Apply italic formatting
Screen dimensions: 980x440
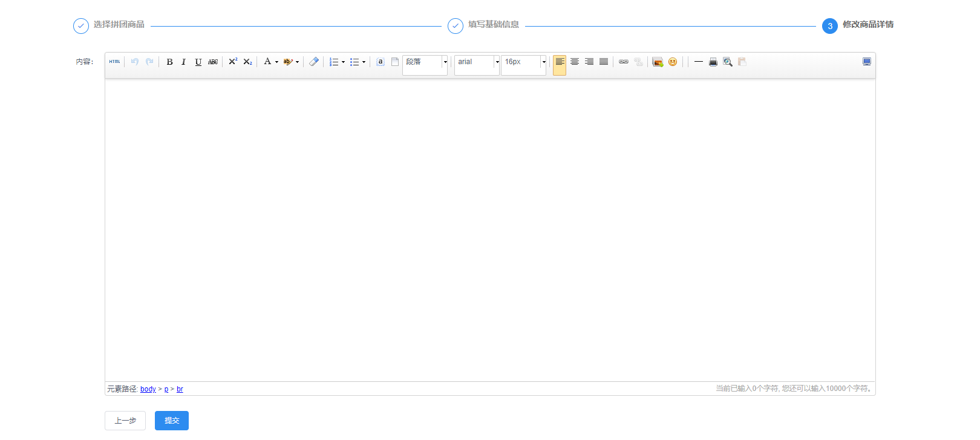pyautogui.click(x=184, y=62)
